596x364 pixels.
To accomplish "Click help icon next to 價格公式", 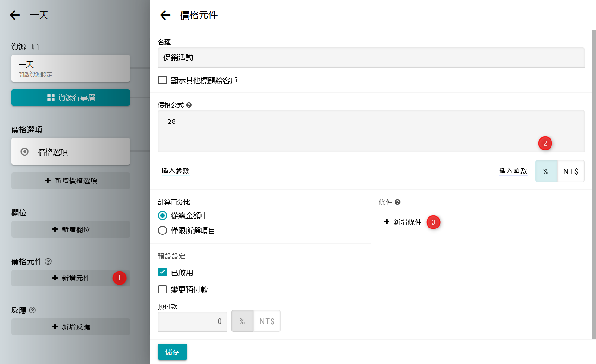I will [189, 105].
